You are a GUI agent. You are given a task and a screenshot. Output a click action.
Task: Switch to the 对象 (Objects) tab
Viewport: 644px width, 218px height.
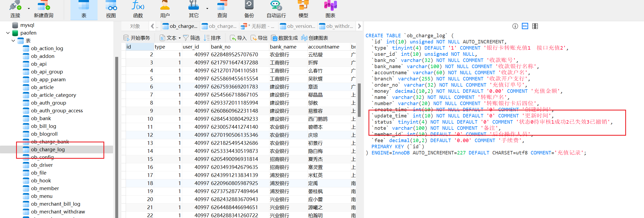(135, 26)
